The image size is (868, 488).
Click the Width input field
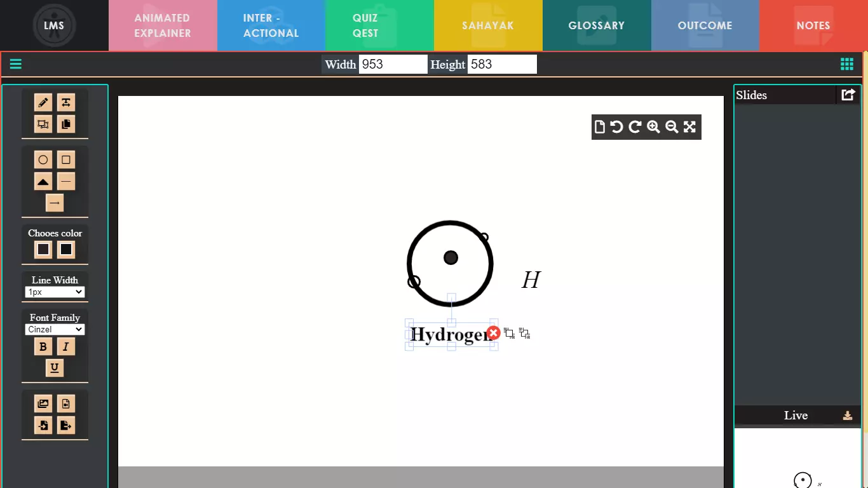pos(393,64)
